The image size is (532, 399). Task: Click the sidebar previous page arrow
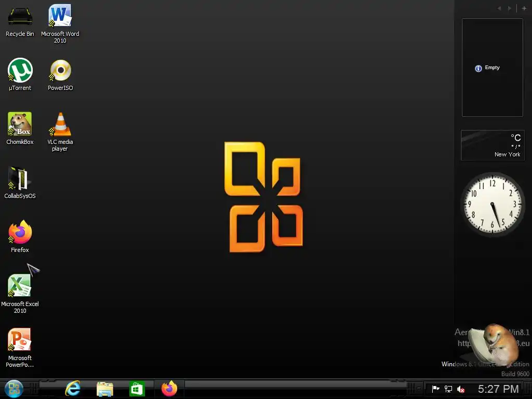point(499,8)
